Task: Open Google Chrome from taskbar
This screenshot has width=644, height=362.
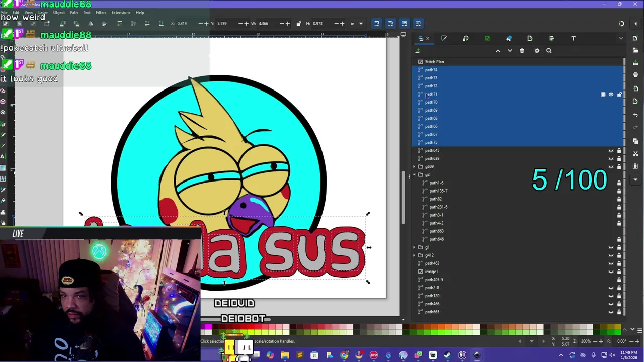Action: pyautogui.click(x=344, y=356)
